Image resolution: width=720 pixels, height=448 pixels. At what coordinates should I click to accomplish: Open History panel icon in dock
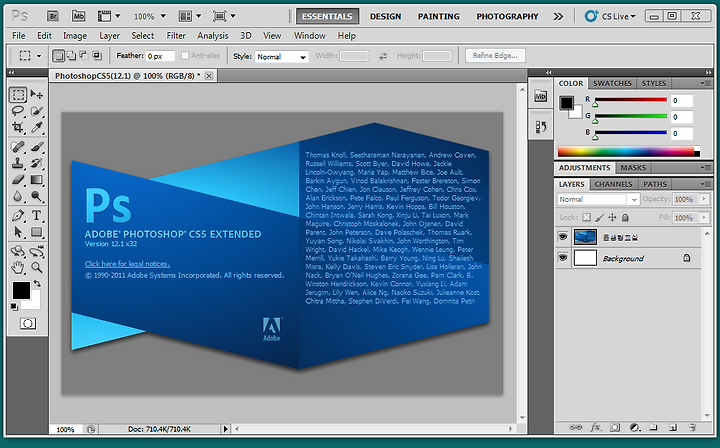tap(541, 127)
